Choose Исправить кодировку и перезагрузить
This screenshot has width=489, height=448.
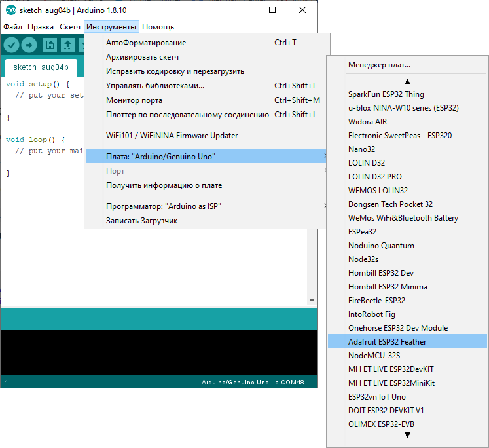(206, 71)
